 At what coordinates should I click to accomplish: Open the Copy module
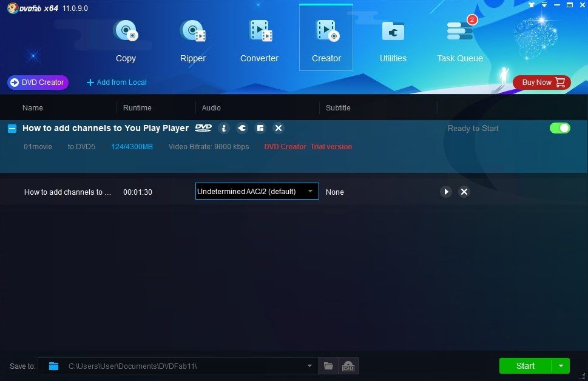coord(126,41)
